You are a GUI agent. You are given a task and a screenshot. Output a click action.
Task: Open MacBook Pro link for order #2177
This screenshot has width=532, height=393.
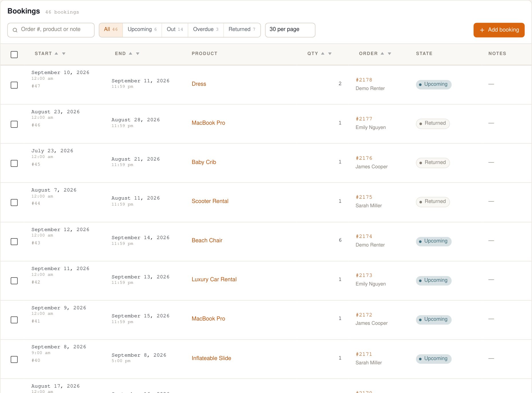point(208,123)
